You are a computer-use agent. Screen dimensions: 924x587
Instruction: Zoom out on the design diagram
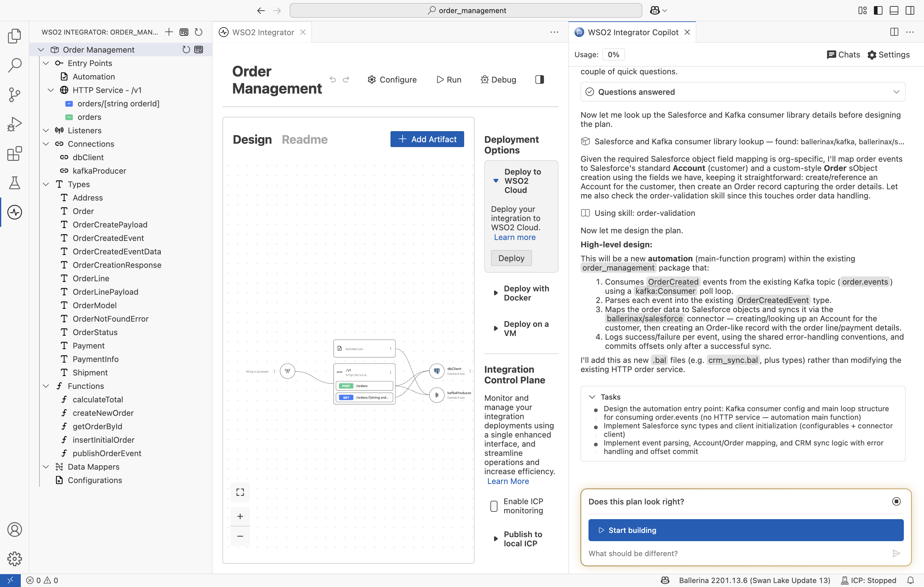tap(240, 536)
